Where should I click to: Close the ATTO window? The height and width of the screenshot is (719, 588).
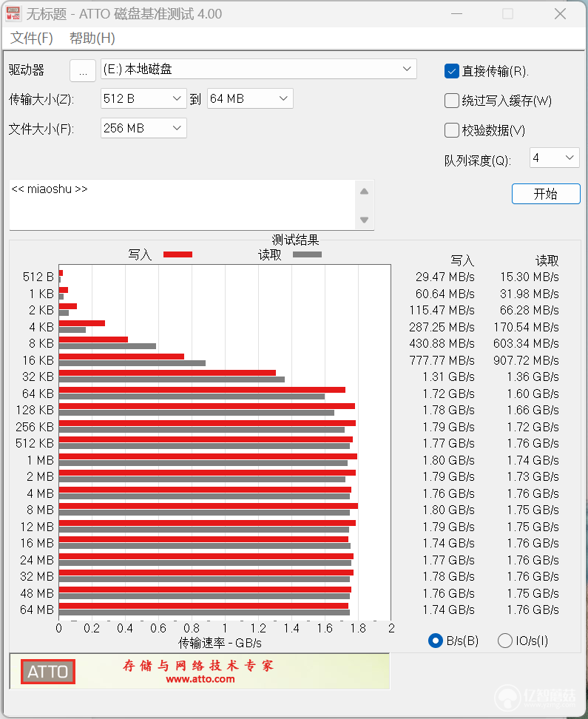(560, 14)
